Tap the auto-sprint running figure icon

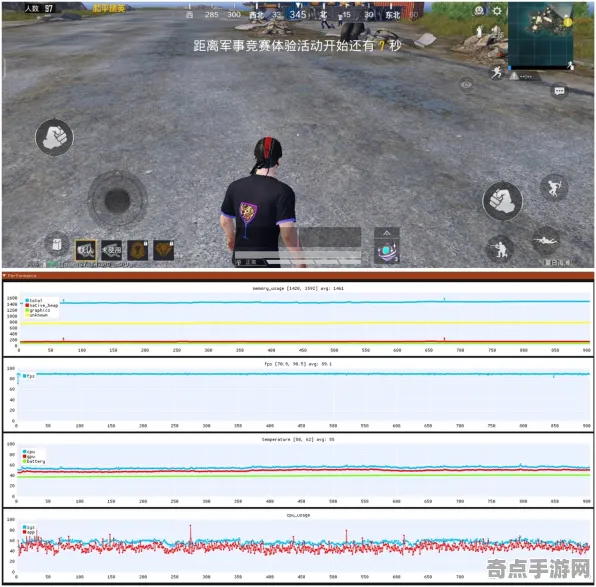[496, 72]
